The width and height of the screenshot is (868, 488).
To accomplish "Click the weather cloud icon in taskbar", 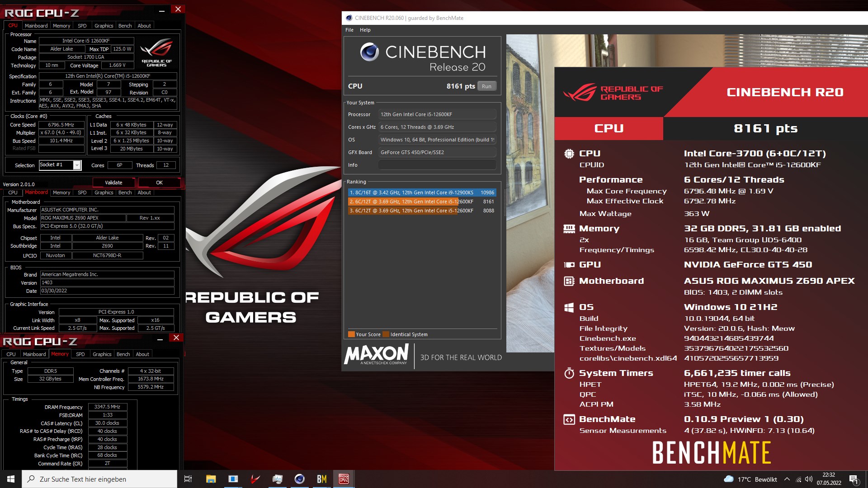I will (x=728, y=479).
